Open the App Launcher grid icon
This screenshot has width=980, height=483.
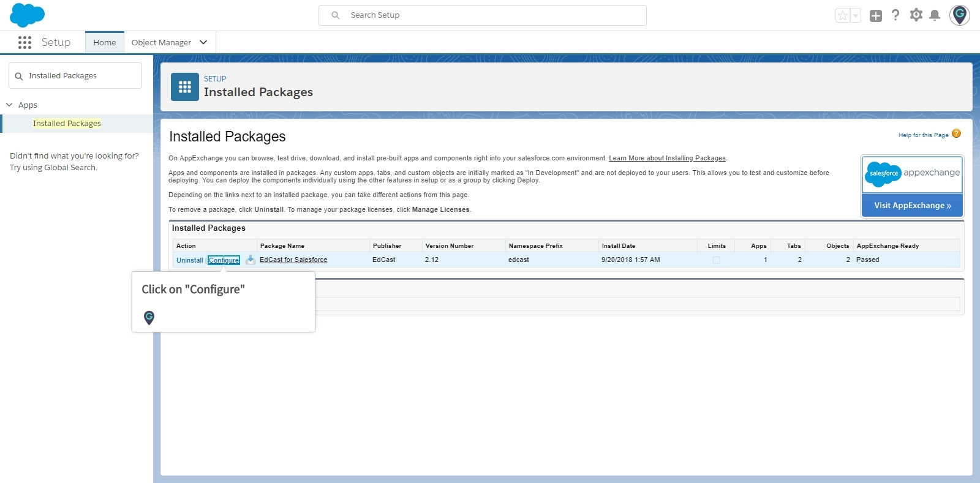coord(24,42)
